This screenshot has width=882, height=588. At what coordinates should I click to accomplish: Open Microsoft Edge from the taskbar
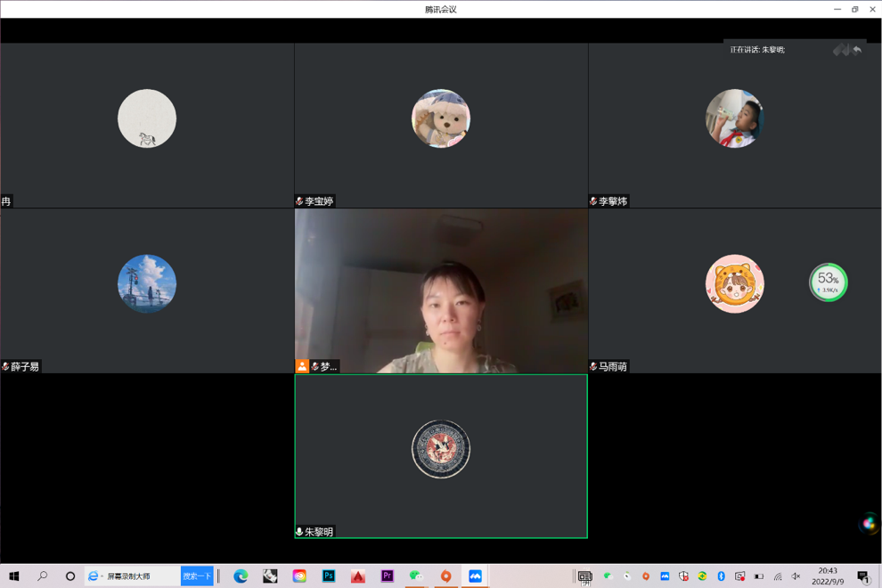click(241, 575)
